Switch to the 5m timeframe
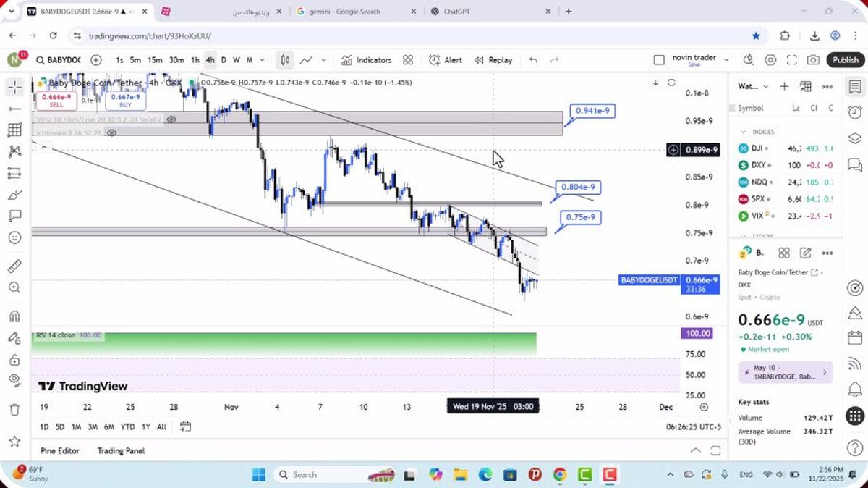The image size is (868, 488). [x=135, y=60]
